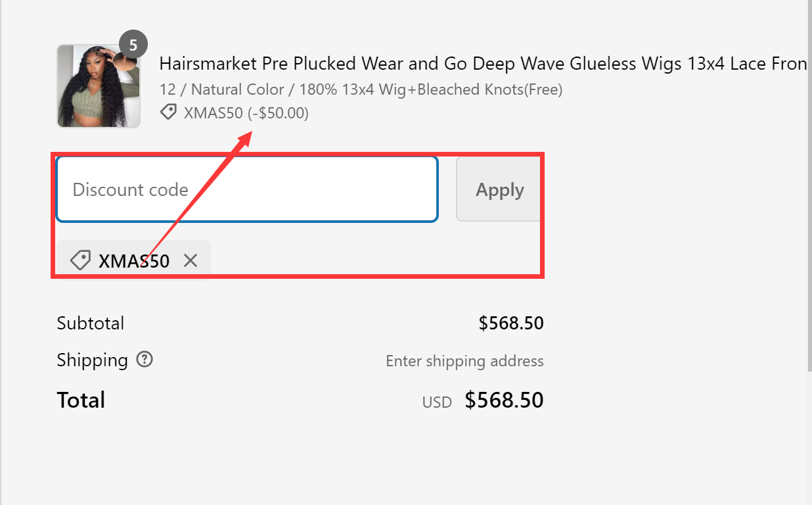
Task: Click the Total row label
Action: pyautogui.click(x=81, y=400)
